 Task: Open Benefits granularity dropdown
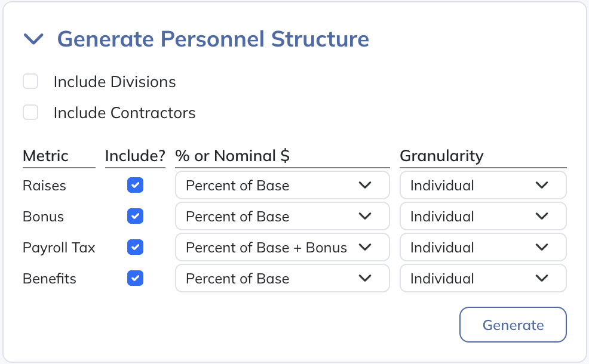tap(483, 279)
